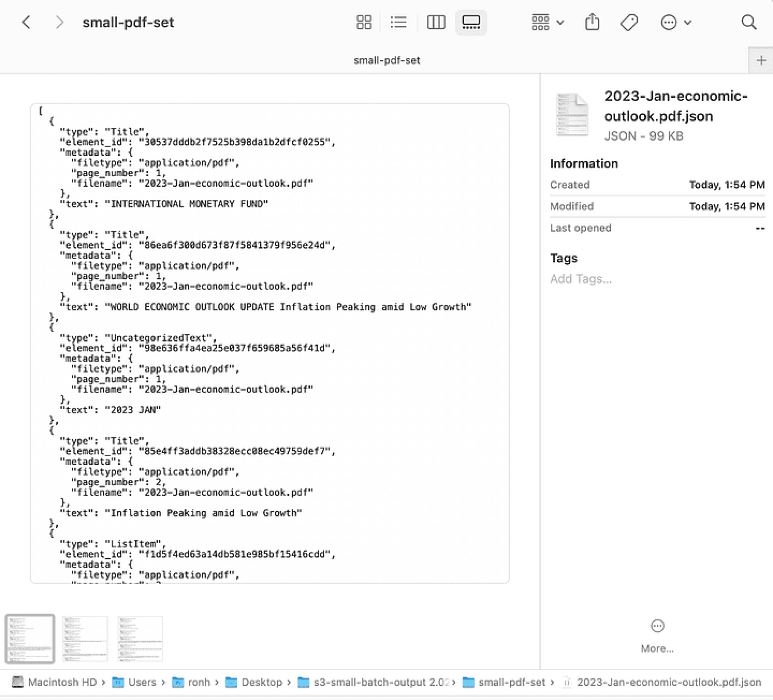Select gallery view mode
Image resolution: width=773 pixels, height=700 pixels.
(x=471, y=22)
